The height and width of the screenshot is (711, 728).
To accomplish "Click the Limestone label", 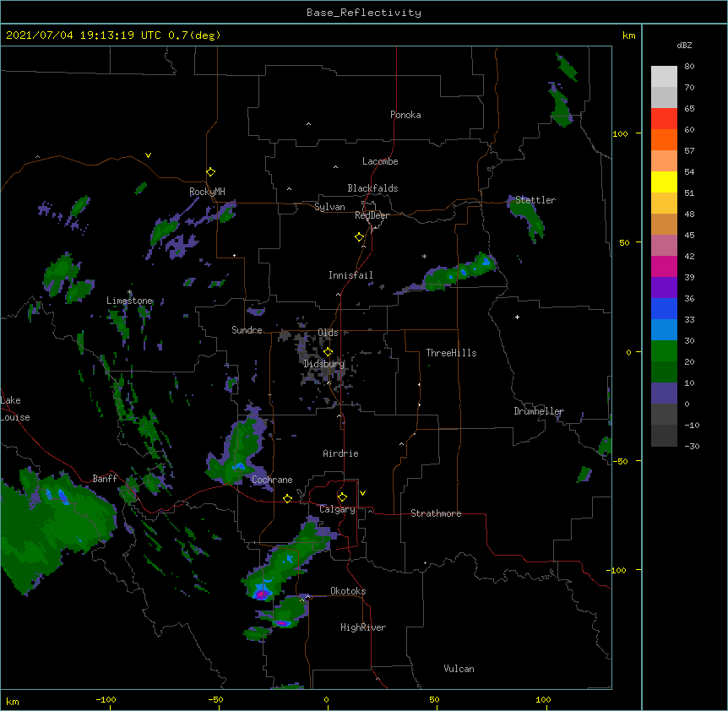I will coord(129,301).
